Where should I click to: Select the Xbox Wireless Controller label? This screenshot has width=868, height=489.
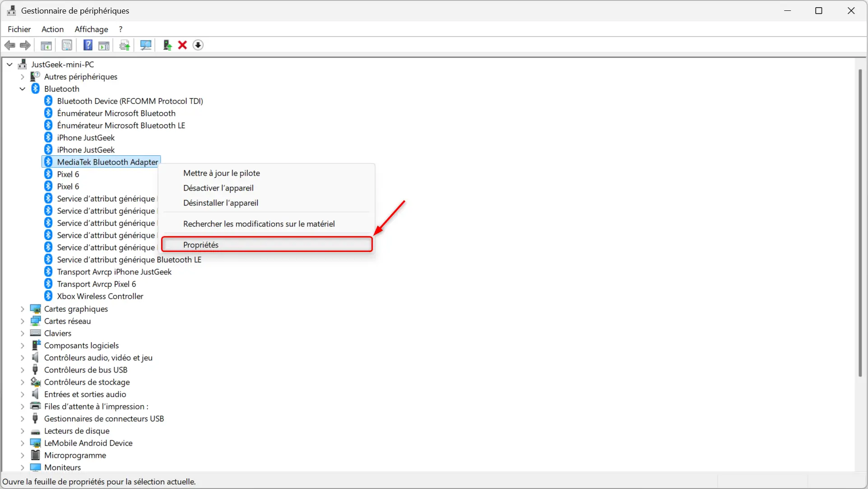click(100, 296)
